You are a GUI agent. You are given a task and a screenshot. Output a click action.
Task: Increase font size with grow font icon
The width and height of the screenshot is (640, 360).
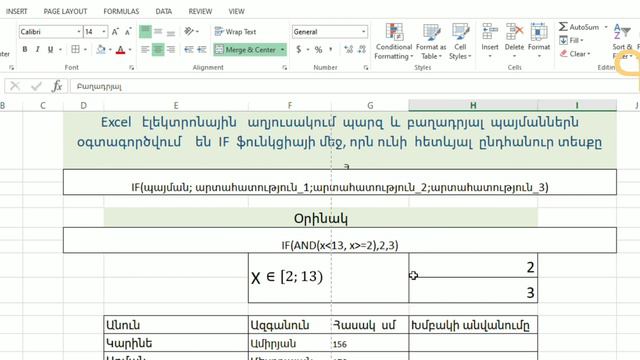coord(115,32)
